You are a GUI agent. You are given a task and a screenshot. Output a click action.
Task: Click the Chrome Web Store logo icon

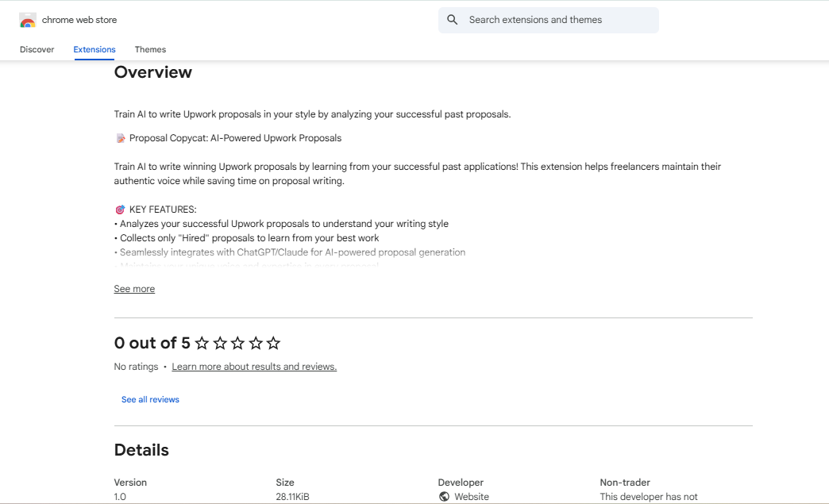point(28,20)
